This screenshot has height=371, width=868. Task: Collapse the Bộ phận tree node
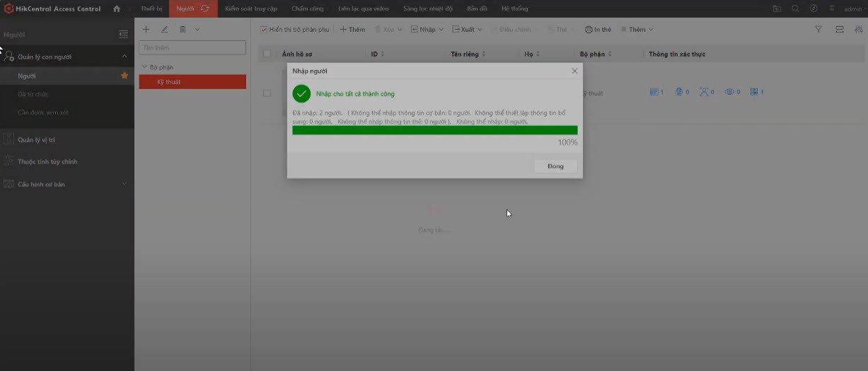click(x=144, y=67)
